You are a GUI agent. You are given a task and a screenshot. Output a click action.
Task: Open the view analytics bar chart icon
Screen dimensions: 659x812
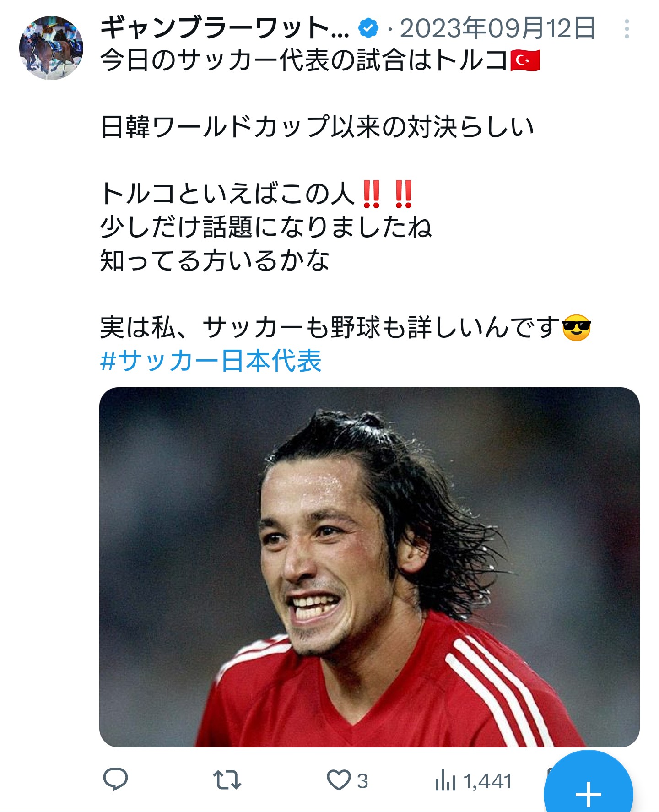[445, 780]
